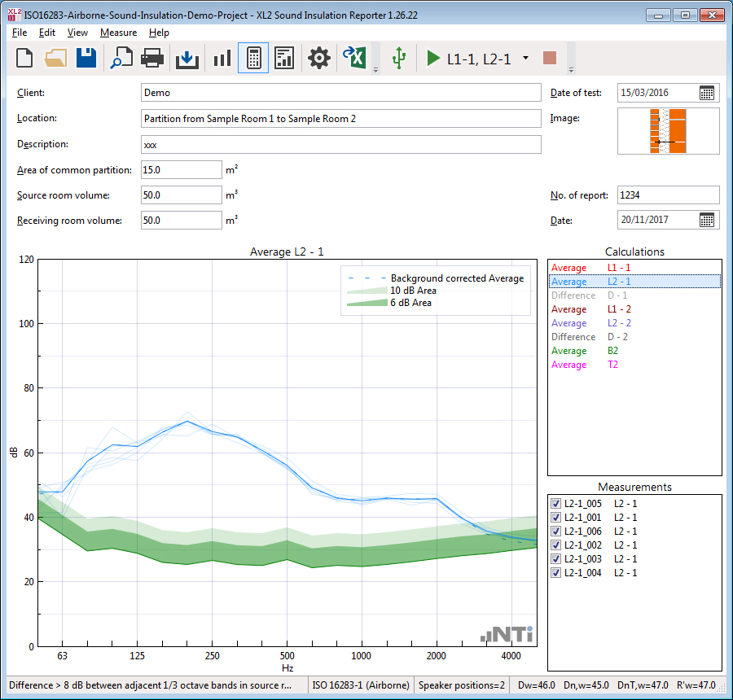Open the report Date calendar picker
The height and width of the screenshot is (700, 733).
pyautogui.click(x=707, y=220)
